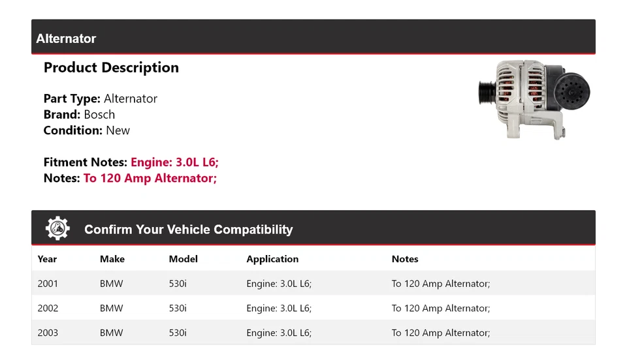Select the 2003 year row
Screen dimensions: 627x364
coord(48,333)
